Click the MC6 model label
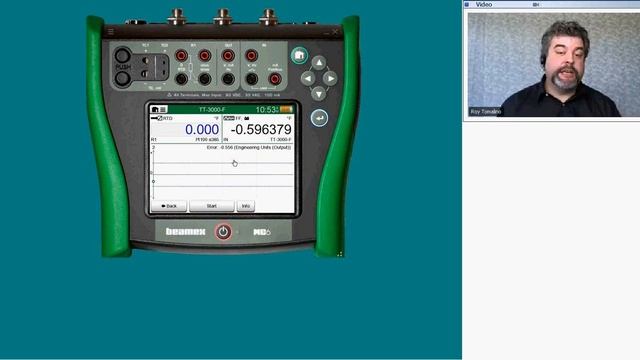The width and height of the screenshot is (640, 360). coord(262,232)
